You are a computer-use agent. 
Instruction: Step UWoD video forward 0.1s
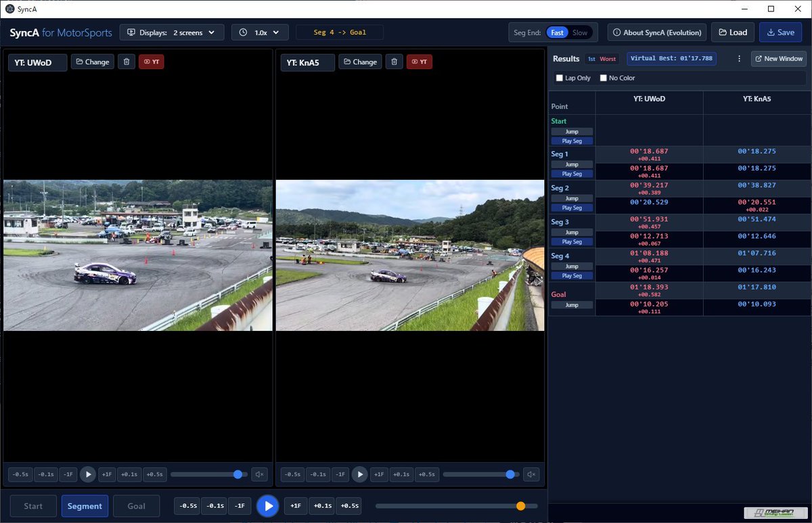coord(129,474)
